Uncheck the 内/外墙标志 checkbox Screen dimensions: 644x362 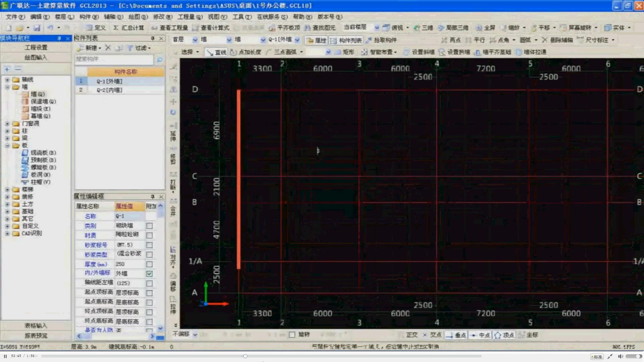150,274
